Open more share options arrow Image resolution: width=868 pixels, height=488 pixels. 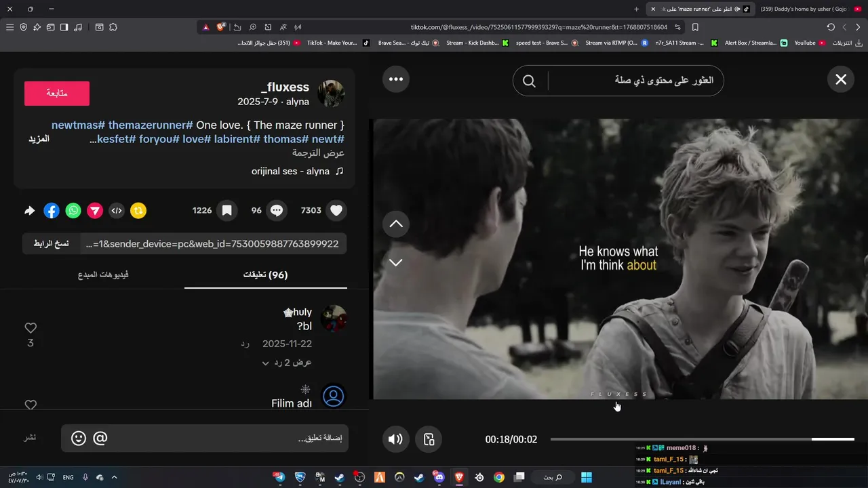tap(29, 211)
